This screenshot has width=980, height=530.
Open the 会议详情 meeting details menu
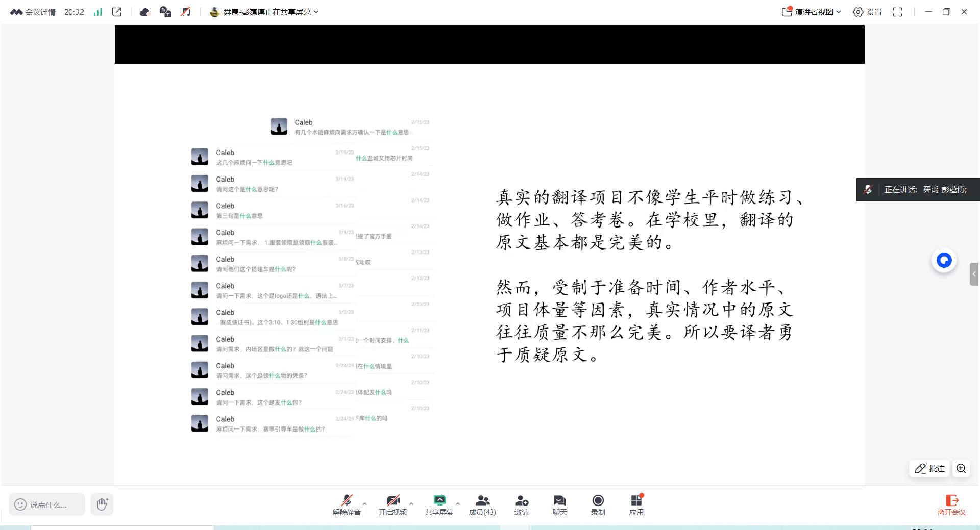tap(34, 12)
